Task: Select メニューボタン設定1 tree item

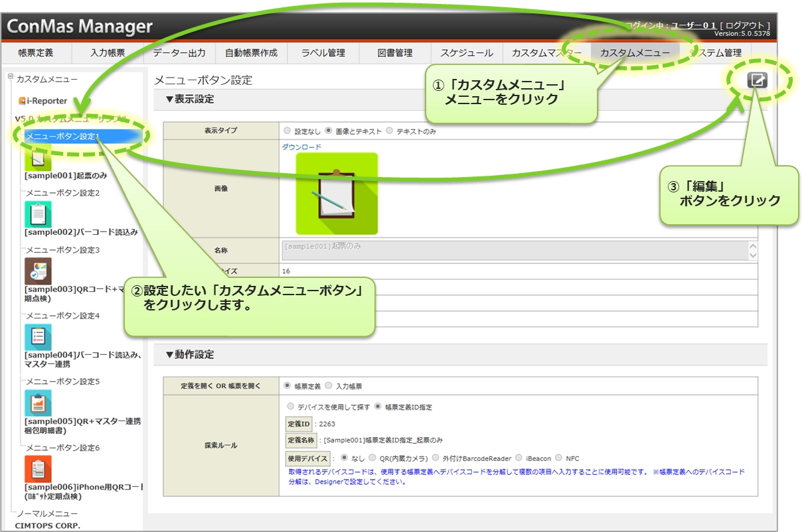Action: (x=62, y=136)
